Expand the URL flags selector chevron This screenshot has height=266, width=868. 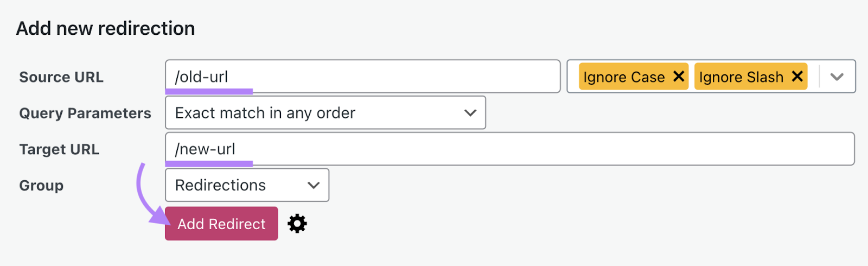pos(837,77)
